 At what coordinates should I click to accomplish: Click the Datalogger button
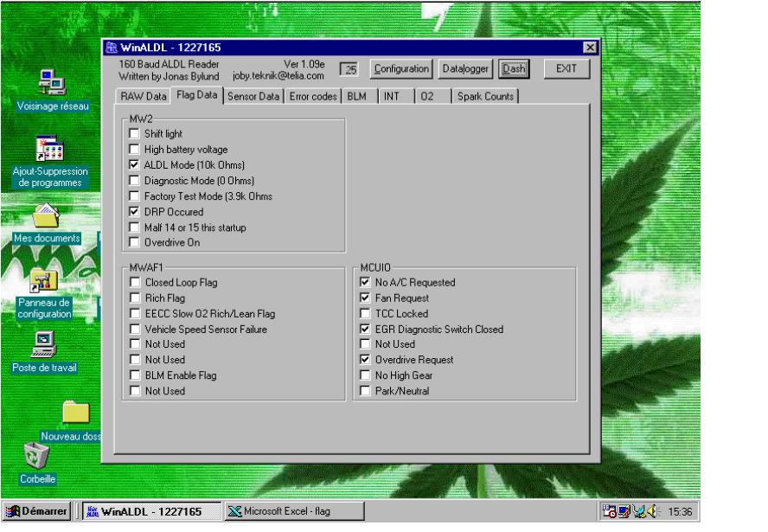465,69
